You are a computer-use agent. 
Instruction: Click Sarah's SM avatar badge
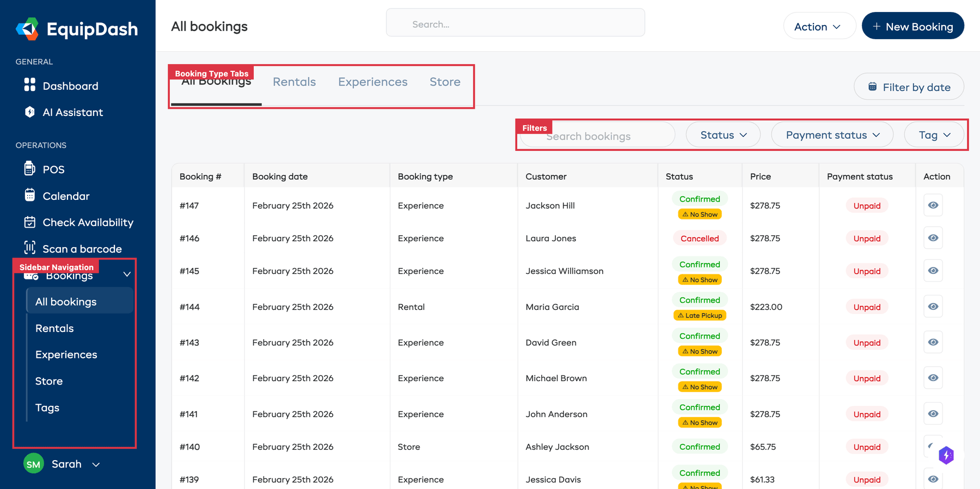(x=34, y=464)
